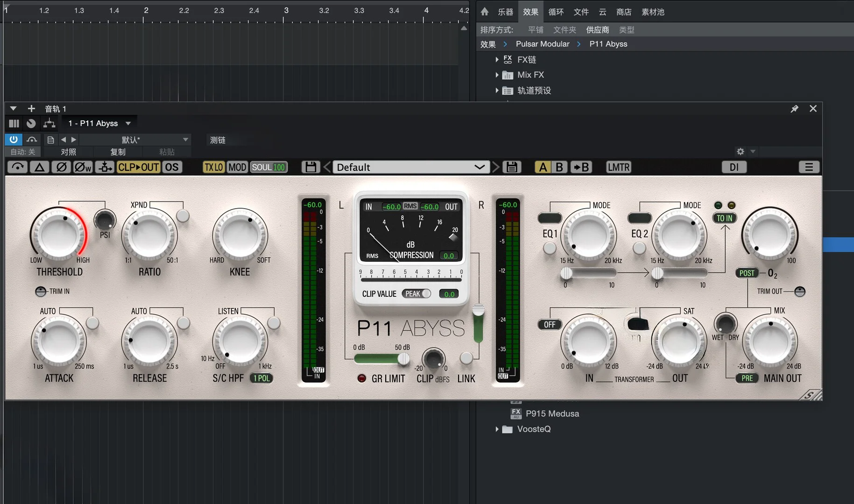Open the 乐器 browser tab
Screen dimensions: 854x504
505,12
